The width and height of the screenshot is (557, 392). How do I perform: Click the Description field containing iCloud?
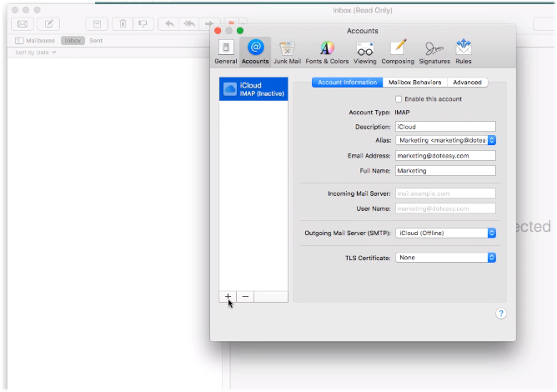coord(445,127)
